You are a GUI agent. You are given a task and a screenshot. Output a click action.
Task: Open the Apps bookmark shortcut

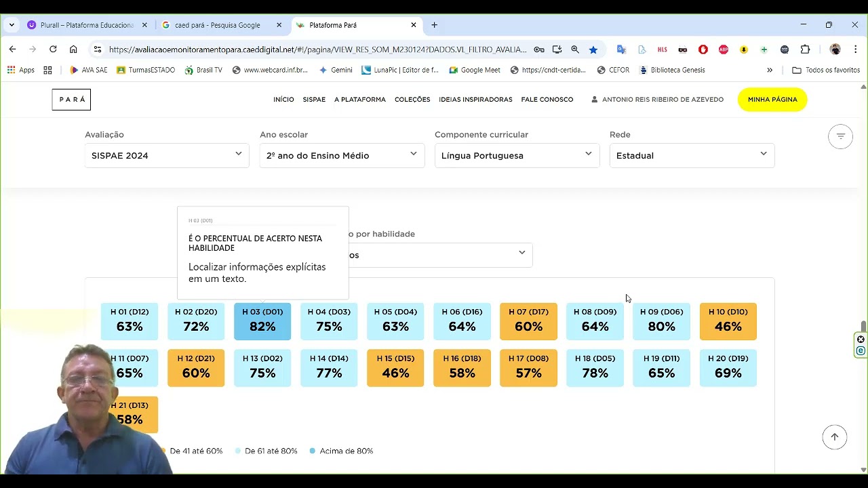point(20,70)
